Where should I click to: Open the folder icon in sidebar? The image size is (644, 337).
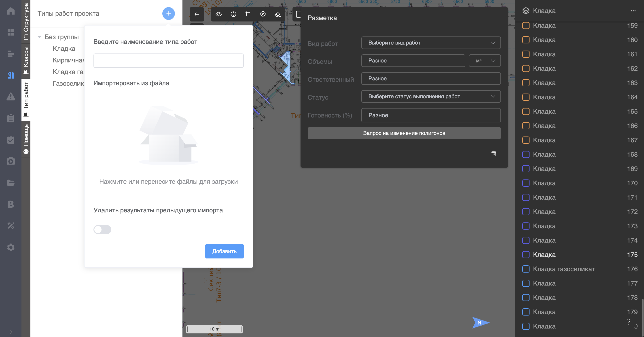click(11, 183)
